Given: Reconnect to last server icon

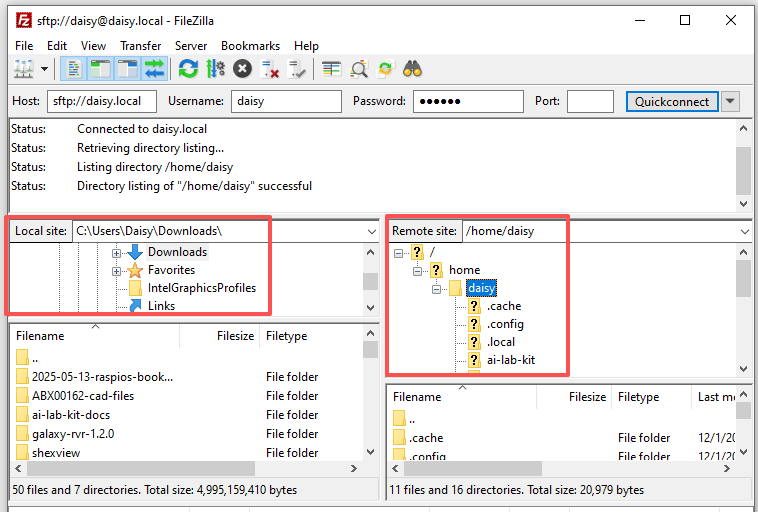Looking at the screenshot, I should pyautogui.click(x=296, y=69).
